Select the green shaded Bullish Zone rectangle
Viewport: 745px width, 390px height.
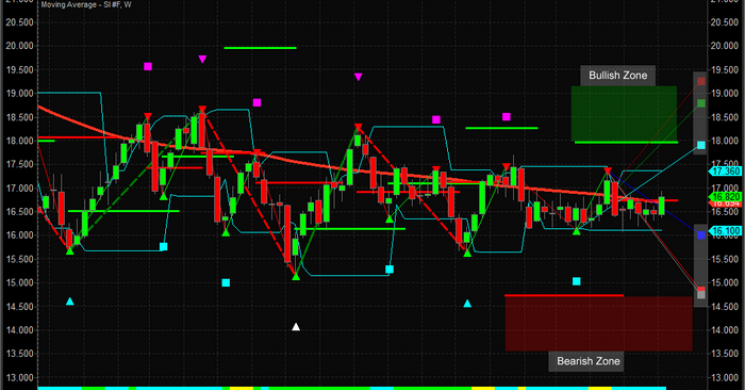[624, 113]
